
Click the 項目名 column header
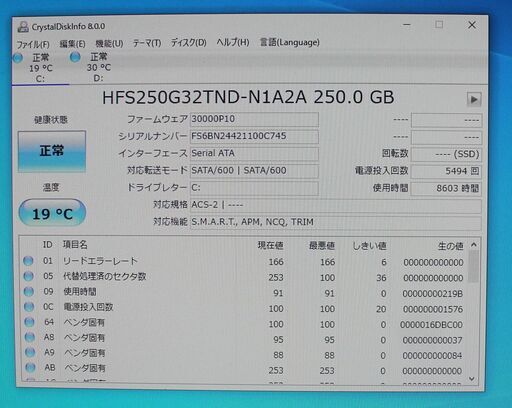[75, 245]
